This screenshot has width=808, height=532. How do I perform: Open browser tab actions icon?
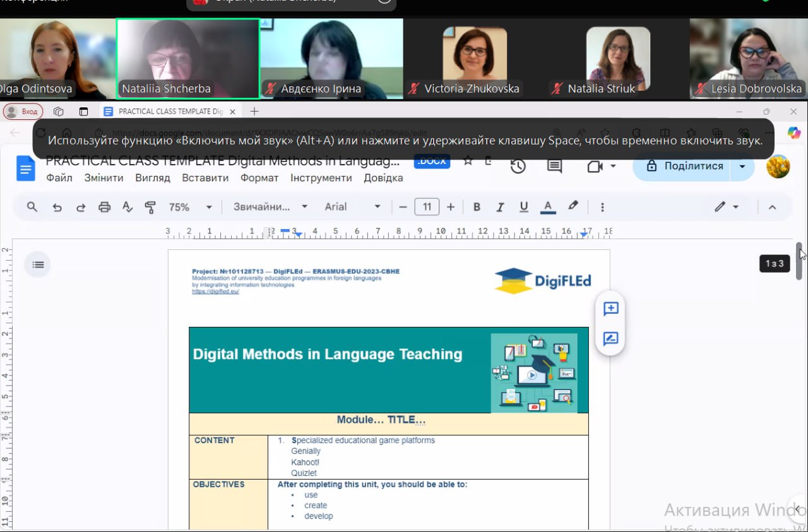point(83,112)
